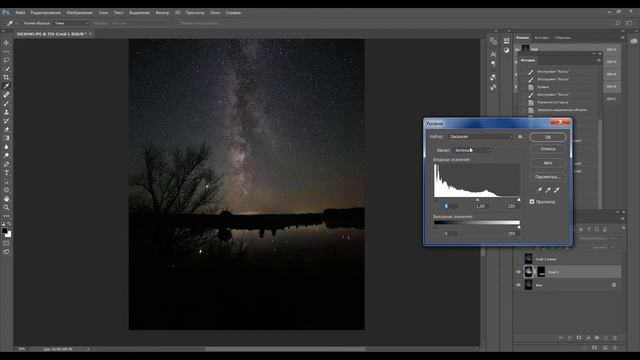This screenshot has width=640, height=360.
Task: Click the search icon in options bar
Action: (618, 23)
